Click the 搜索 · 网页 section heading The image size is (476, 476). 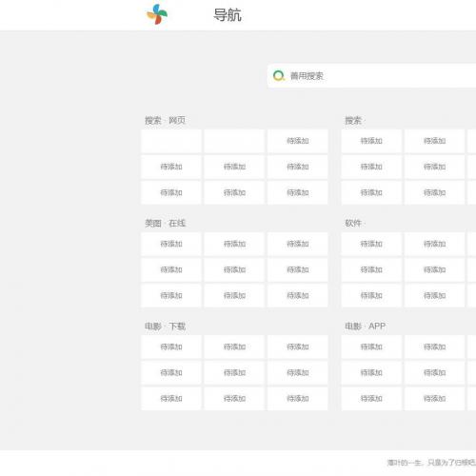pos(165,120)
